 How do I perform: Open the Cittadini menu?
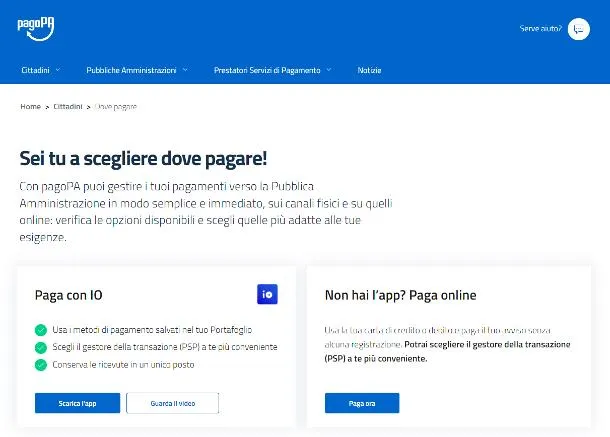pos(35,70)
